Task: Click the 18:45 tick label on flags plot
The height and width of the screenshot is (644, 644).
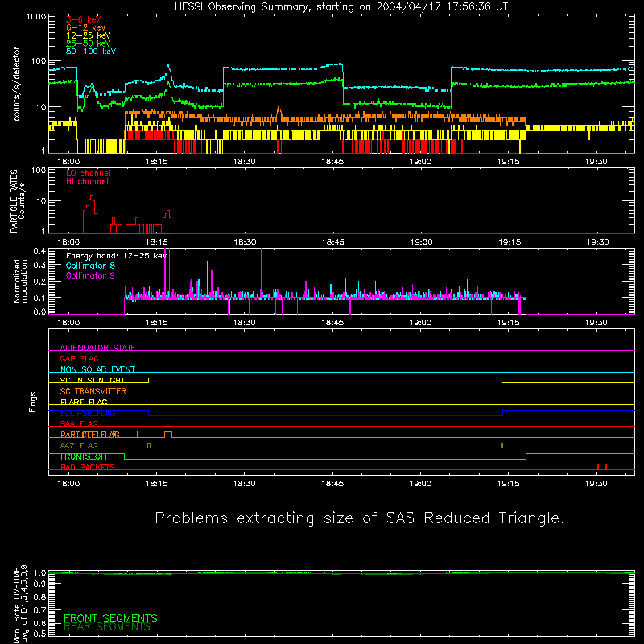Action: pos(332,484)
